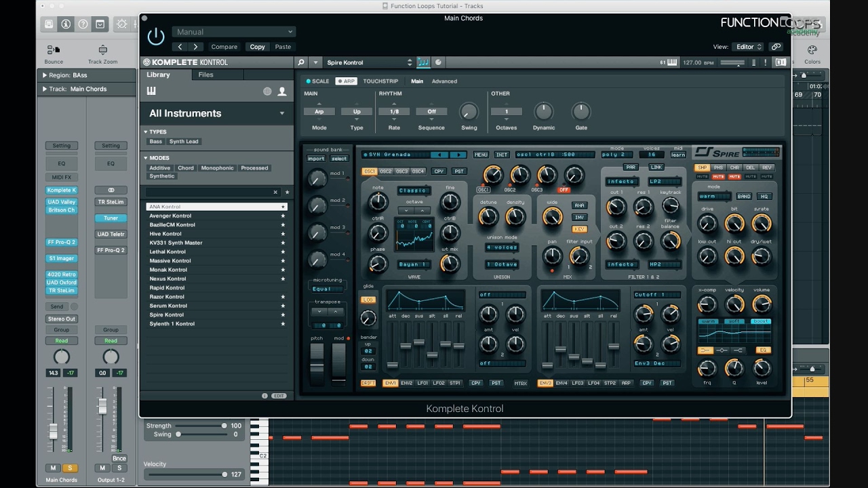Open the Manual preset dropdown
Screen dimensions: 868x488
tap(233, 32)
